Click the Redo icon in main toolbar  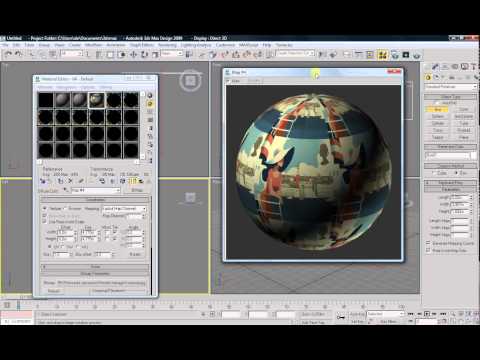pyautogui.click(x=18, y=54)
